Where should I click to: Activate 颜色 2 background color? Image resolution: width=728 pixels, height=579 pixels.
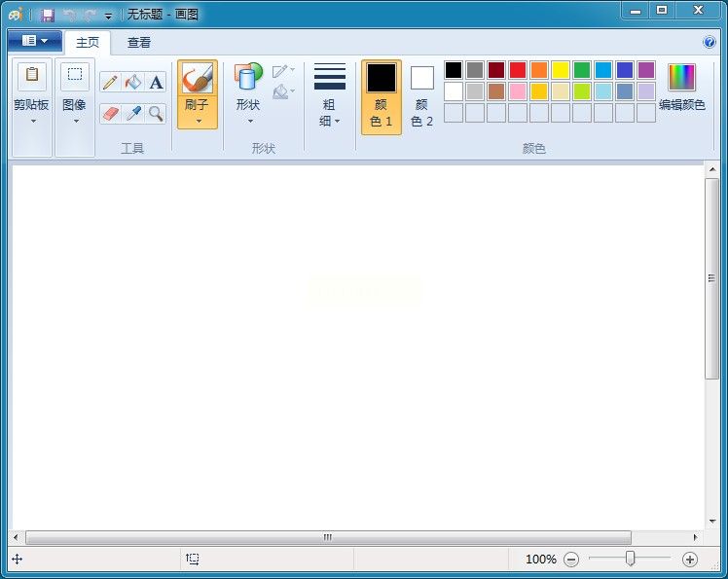tap(421, 96)
